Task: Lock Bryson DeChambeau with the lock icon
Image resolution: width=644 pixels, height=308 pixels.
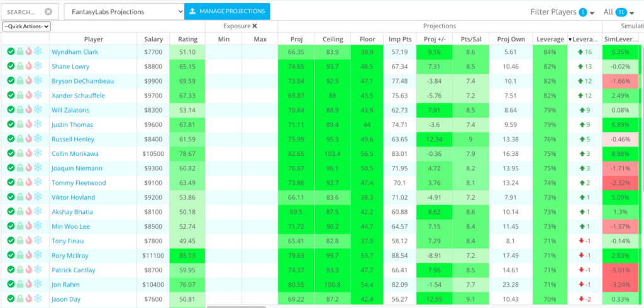Action: point(19,81)
